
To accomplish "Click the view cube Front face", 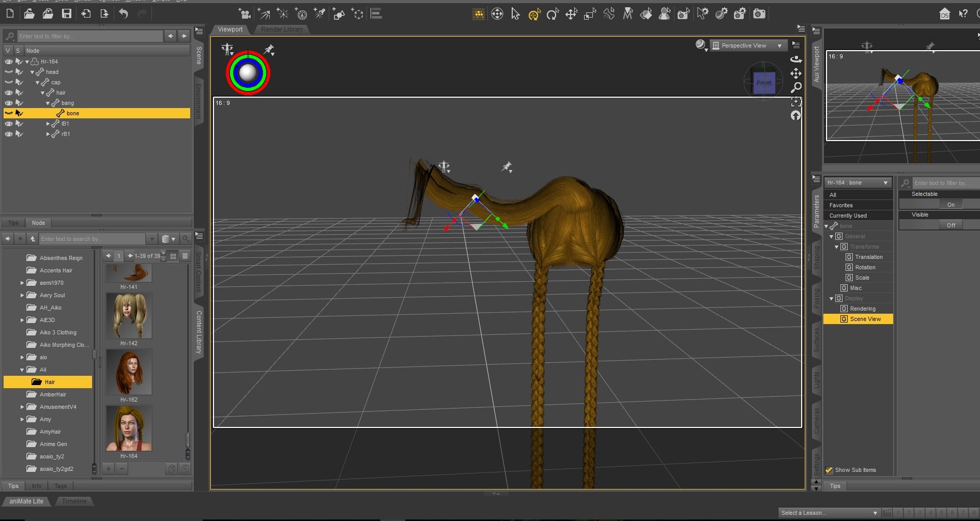I will [763, 83].
